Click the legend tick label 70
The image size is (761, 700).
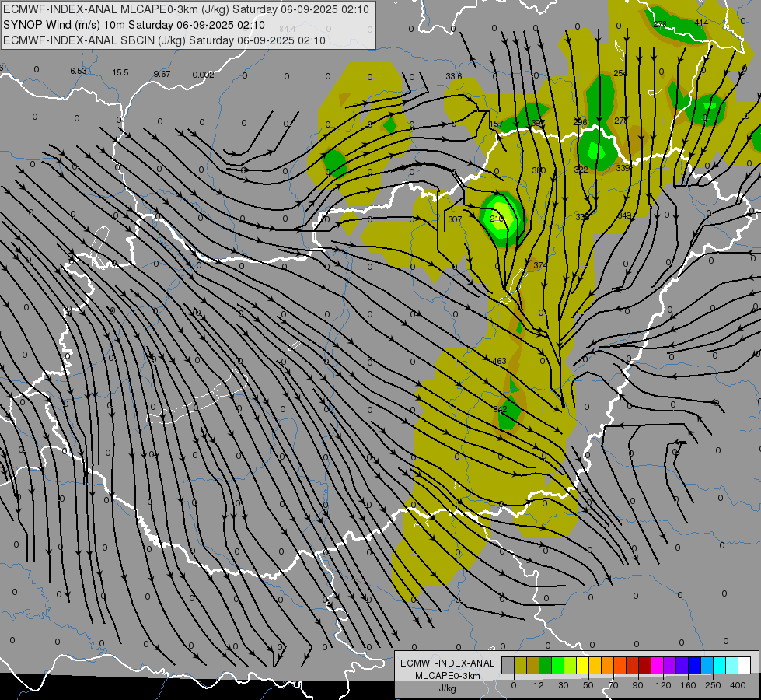click(x=613, y=685)
